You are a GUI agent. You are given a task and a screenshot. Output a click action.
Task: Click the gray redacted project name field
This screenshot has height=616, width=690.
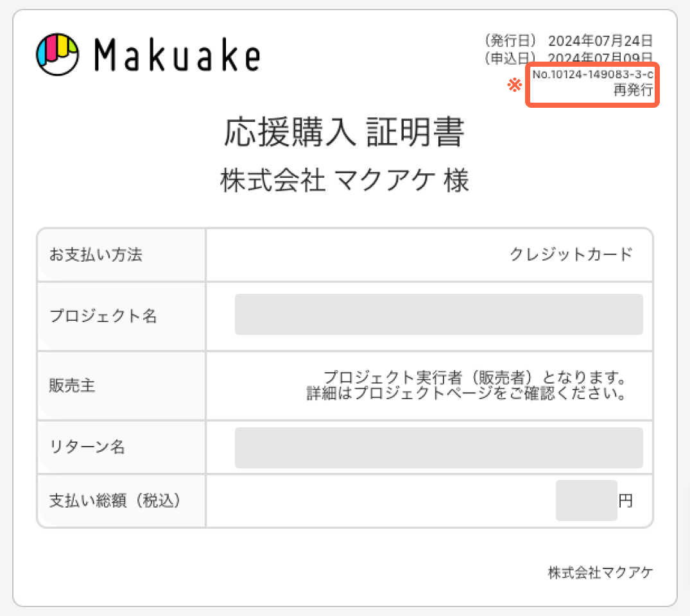click(x=439, y=314)
